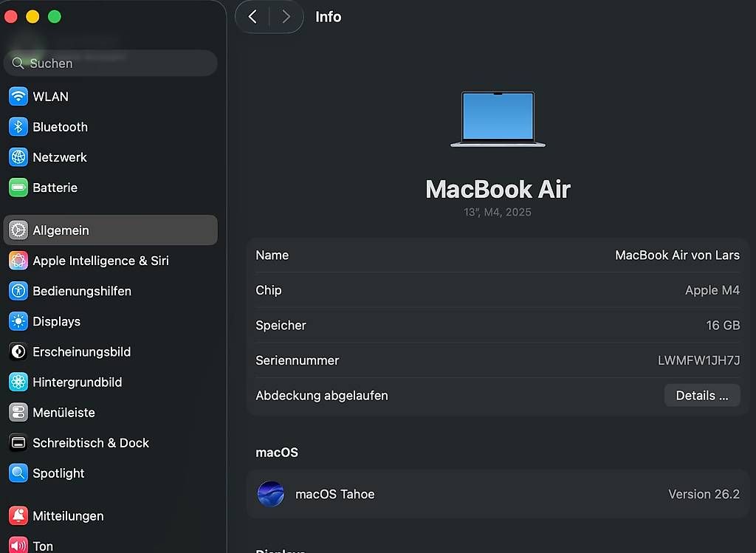Click serial number LWMFW1JH7J

coord(698,360)
